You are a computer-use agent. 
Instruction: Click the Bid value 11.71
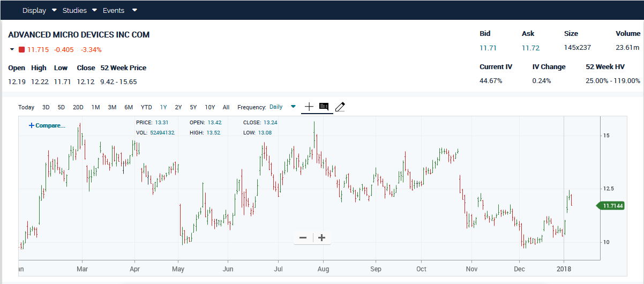[488, 48]
